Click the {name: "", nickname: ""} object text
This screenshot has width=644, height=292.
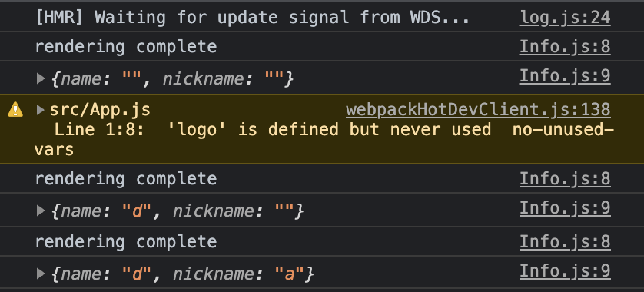pyautogui.click(x=172, y=78)
